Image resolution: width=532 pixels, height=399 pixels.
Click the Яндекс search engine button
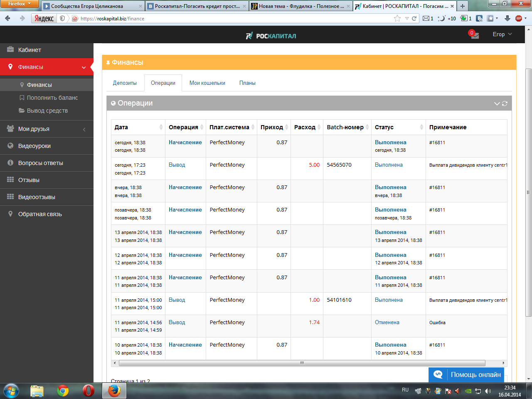pos(44,18)
